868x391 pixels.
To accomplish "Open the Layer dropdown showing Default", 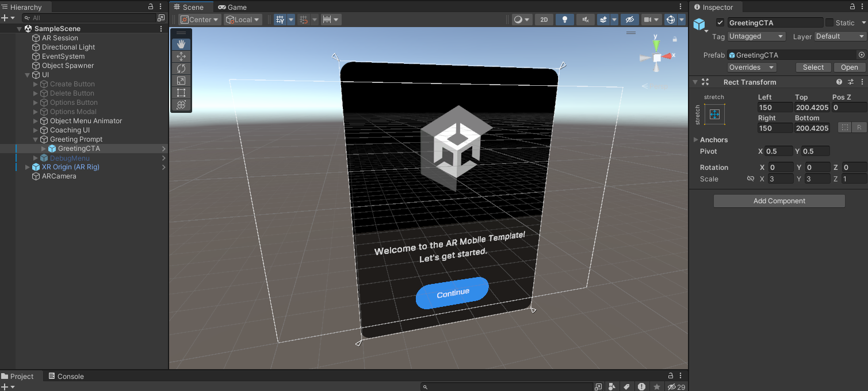I will pyautogui.click(x=840, y=36).
